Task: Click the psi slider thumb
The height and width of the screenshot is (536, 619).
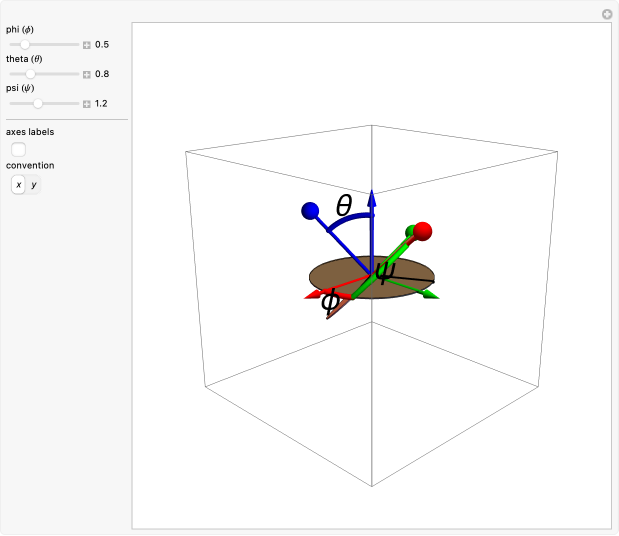Action: click(38, 103)
